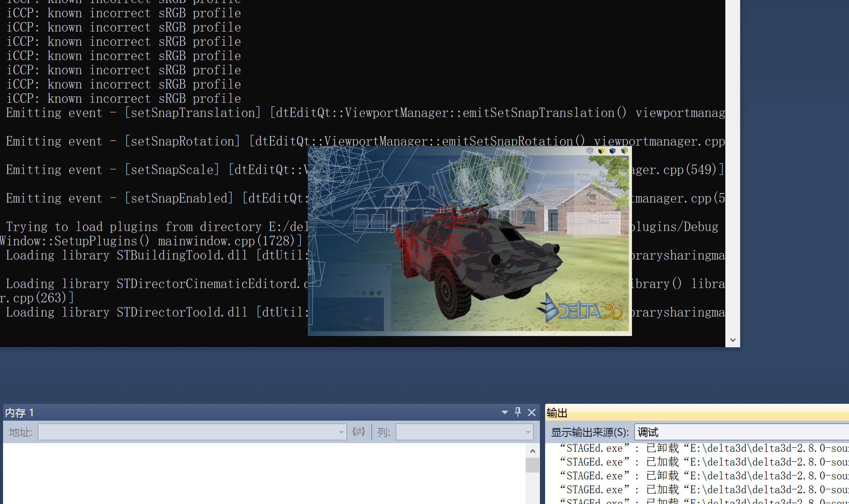Screen dimensions: 849x504
Task: Select the wireframe cube render mode icon
Action: [x=590, y=151]
